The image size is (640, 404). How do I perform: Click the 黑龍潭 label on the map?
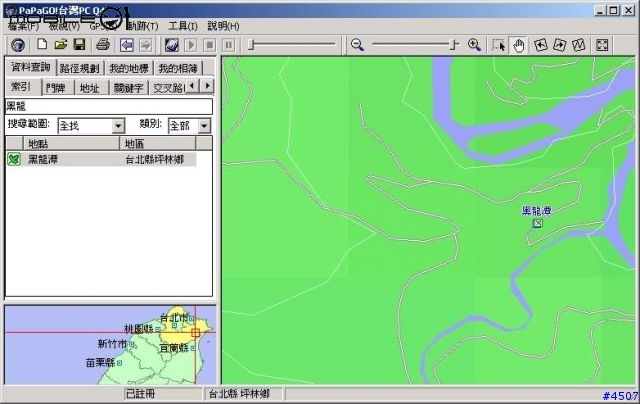(x=537, y=211)
